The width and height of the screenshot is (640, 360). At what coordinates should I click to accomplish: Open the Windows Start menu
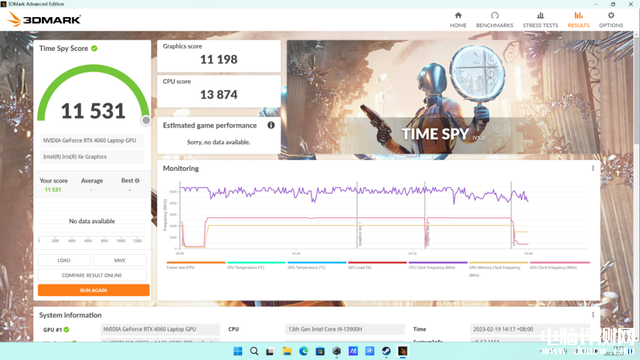[x=238, y=351]
